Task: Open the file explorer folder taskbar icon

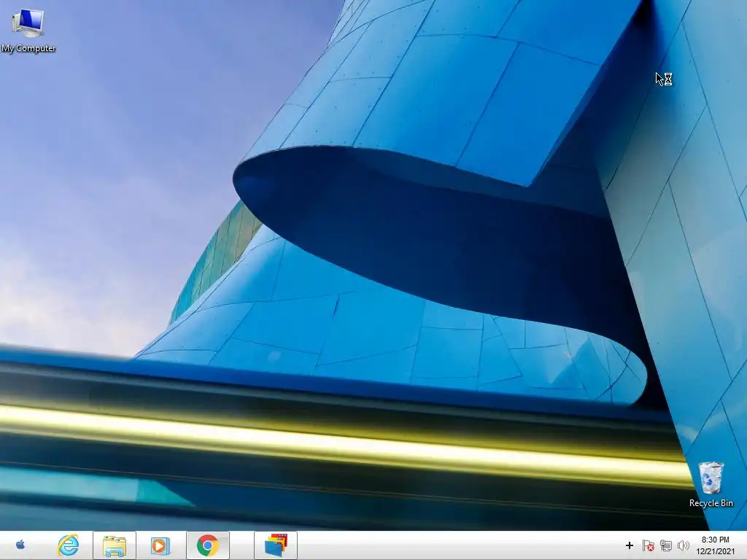Action: coord(115,545)
